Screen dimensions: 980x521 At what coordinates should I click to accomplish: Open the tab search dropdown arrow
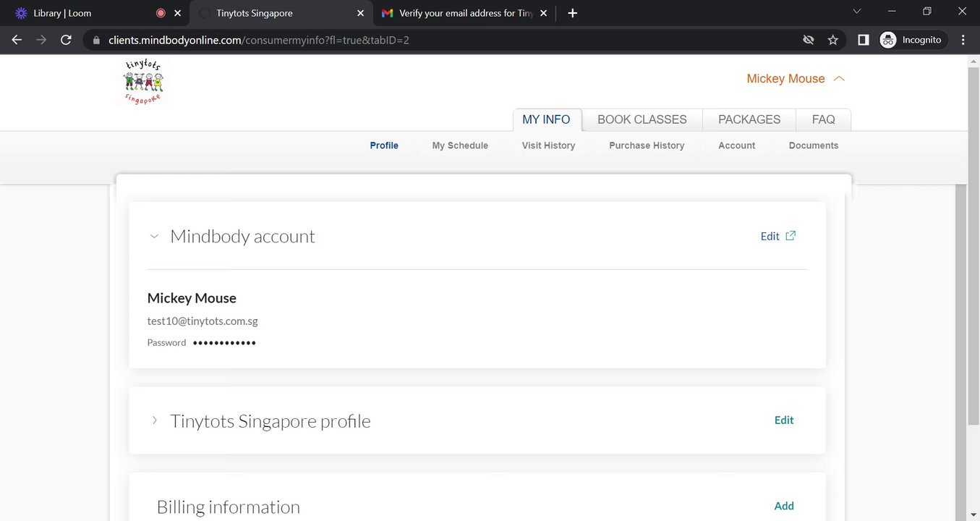tap(857, 12)
